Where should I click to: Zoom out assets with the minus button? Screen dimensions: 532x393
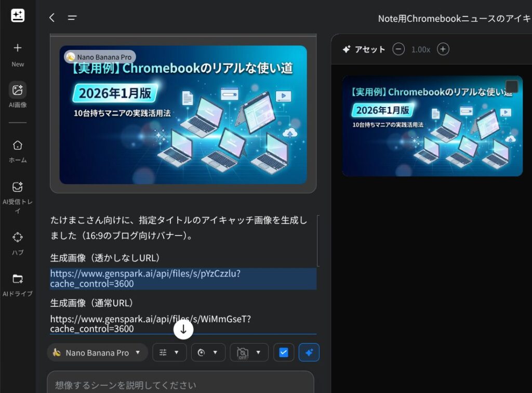(398, 49)
